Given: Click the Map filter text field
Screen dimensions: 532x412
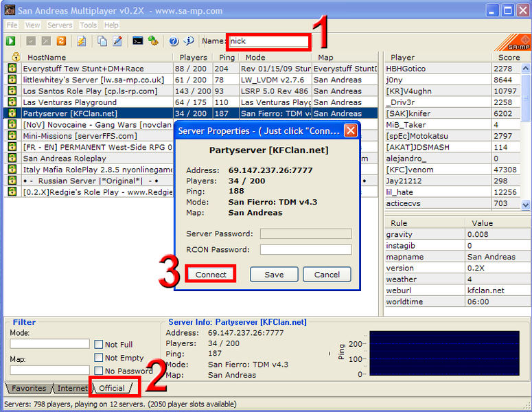Looking at the screenshot, I should click(49, 370).
